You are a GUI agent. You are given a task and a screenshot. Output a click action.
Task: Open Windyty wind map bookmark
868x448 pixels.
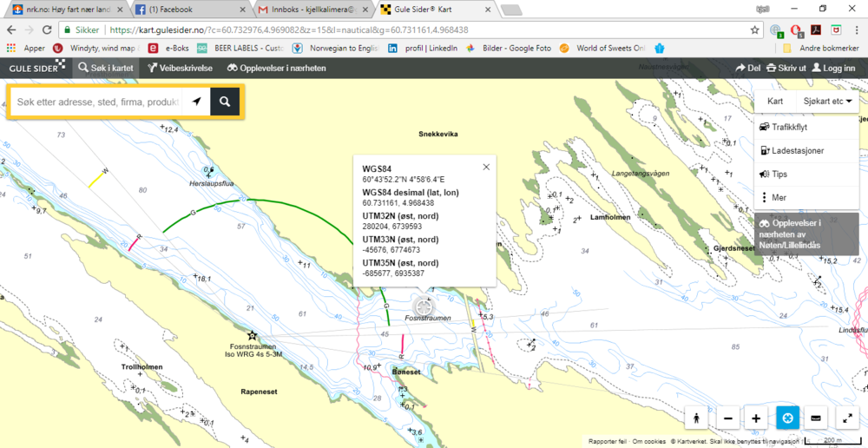coord(96,48)
